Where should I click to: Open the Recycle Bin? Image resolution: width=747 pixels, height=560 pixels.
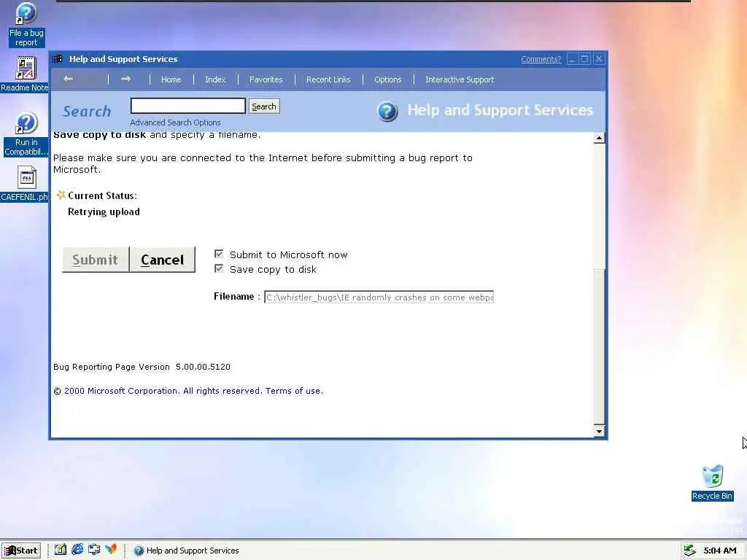coord(712,483)
